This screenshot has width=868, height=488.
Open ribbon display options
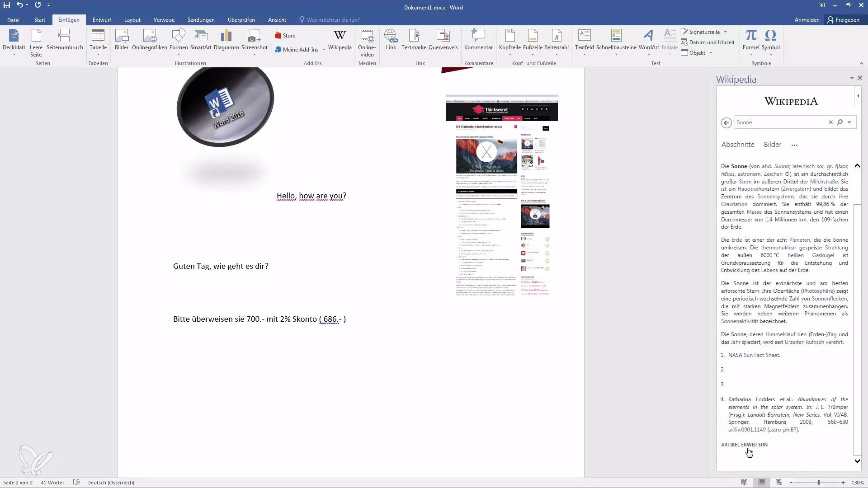[x=821, y=5]
